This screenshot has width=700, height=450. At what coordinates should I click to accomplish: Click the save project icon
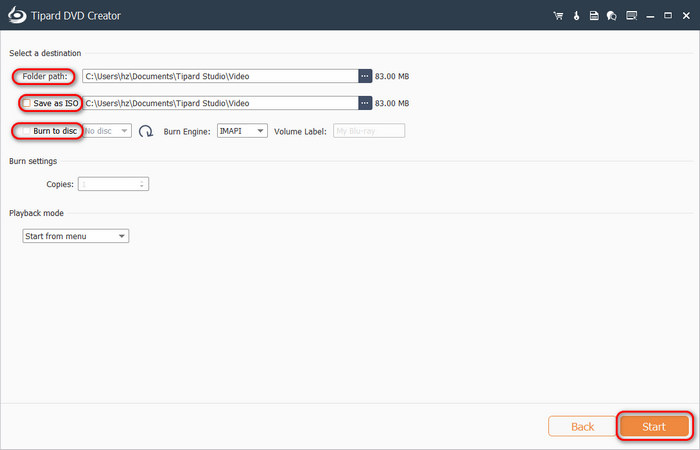(x=594, y=16)
